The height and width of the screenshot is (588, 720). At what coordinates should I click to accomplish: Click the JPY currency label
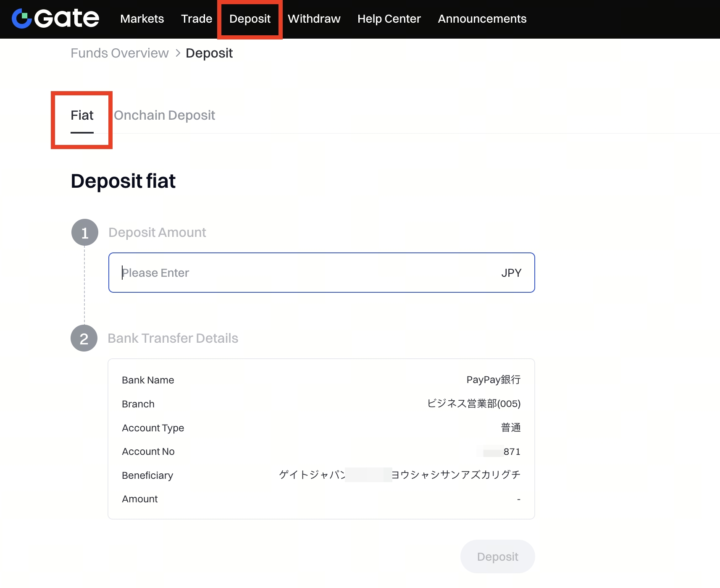511,273
